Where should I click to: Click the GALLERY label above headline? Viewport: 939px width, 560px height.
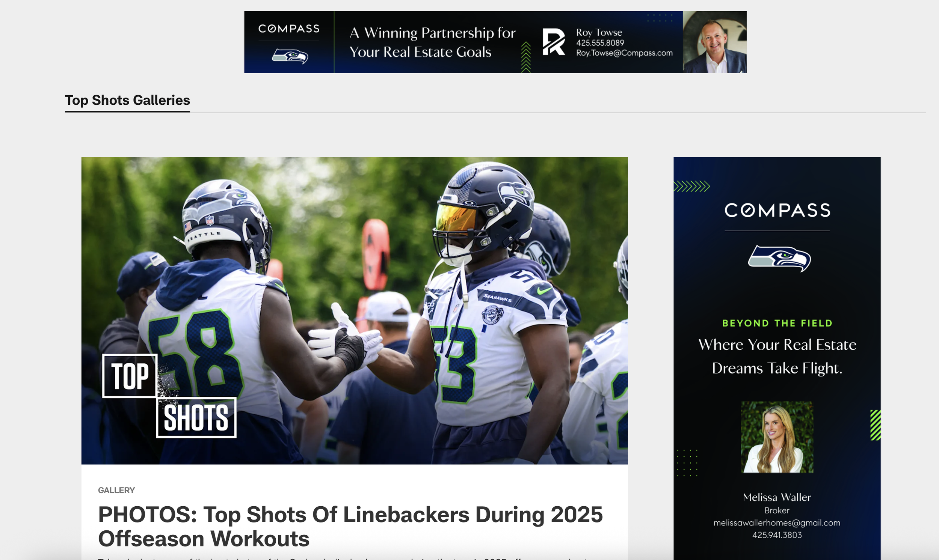116,490
